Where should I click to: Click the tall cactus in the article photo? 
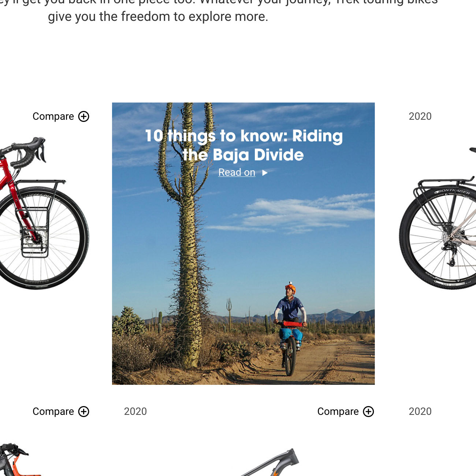click(x=187, y=234)
